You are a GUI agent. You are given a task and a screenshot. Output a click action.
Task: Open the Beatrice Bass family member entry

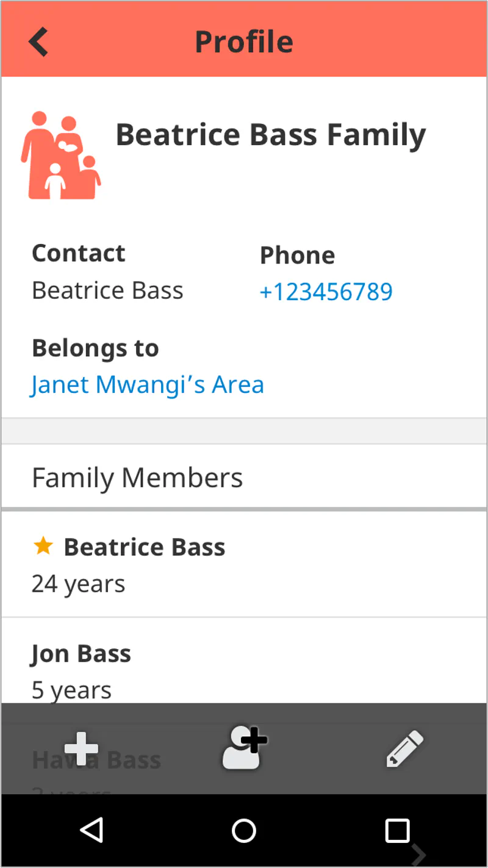tap(244, 564)
